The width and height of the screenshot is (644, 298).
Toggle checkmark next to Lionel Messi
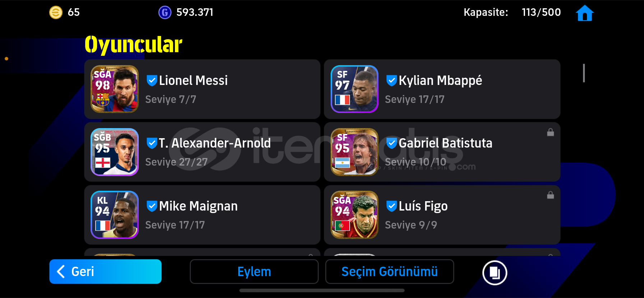(152, 80)
